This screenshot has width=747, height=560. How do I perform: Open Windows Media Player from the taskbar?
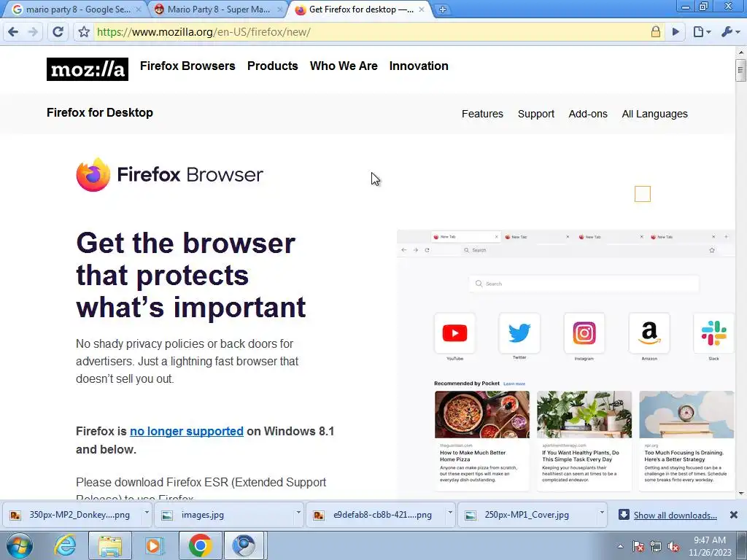click(x=154, y=545)
